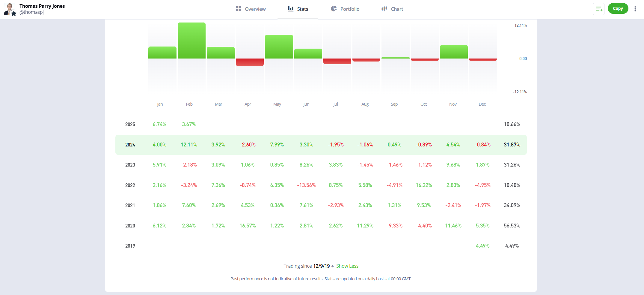Select the 2022 row label

130,185
